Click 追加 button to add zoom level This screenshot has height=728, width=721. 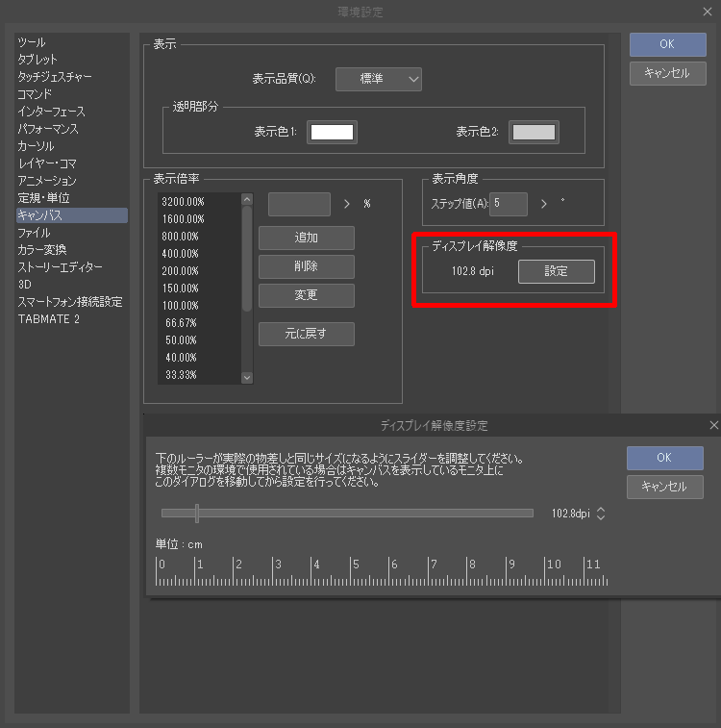point(307,238)
